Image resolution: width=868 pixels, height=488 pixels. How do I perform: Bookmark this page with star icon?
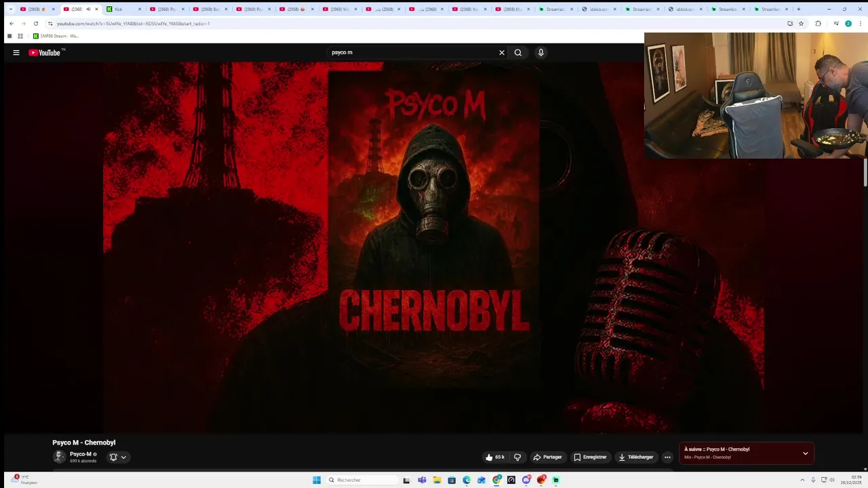[x=801, y=23]
